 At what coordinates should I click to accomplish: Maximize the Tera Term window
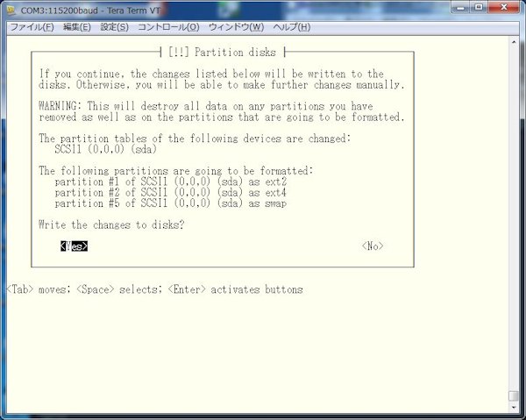click(479, 7)
